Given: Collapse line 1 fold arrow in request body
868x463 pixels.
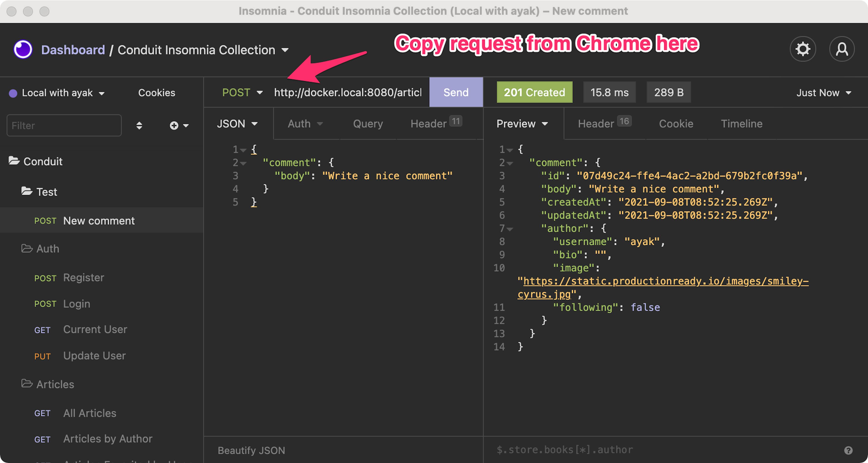Looking at the screenshot, I should coord(243,150).
